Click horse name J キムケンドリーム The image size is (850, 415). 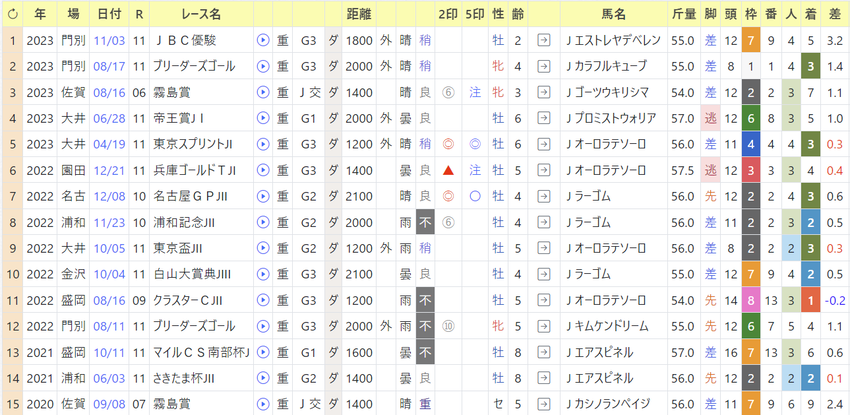tap(606, 326)
